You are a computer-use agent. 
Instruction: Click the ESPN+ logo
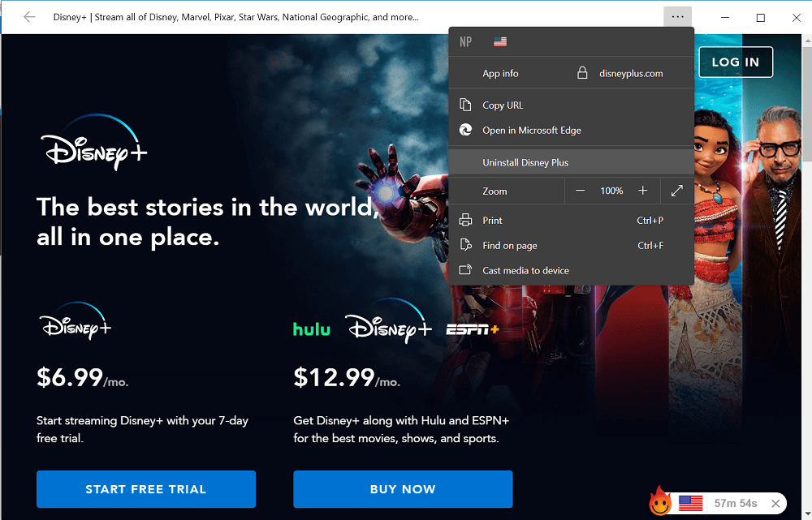pyautogui.click(x=473, y=329)
